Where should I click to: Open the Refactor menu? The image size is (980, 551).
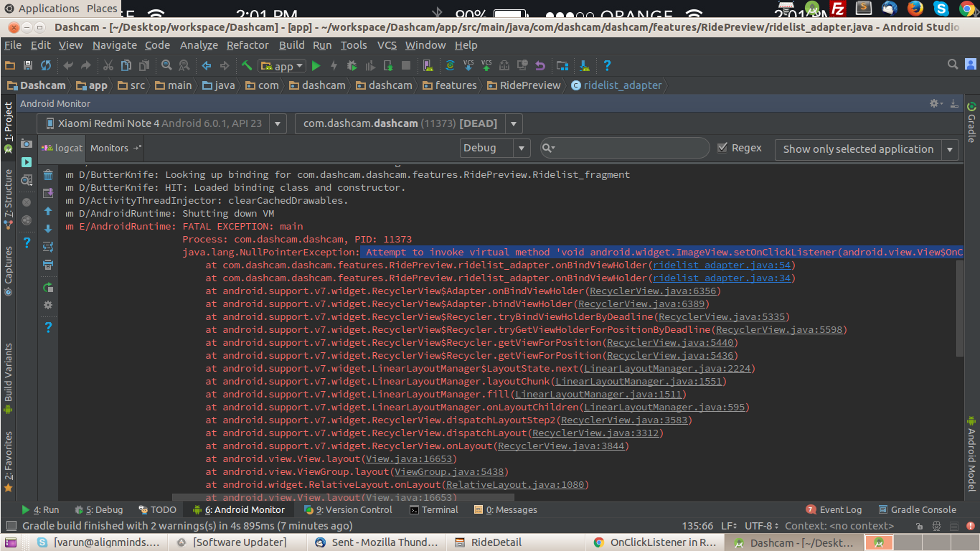pos(248,44)
